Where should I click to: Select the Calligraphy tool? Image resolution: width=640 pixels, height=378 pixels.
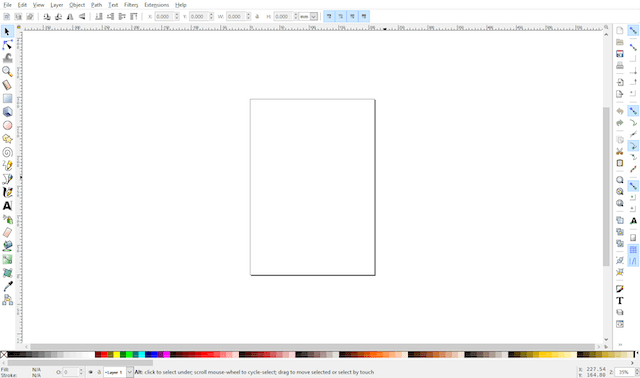tap(7, 192)
